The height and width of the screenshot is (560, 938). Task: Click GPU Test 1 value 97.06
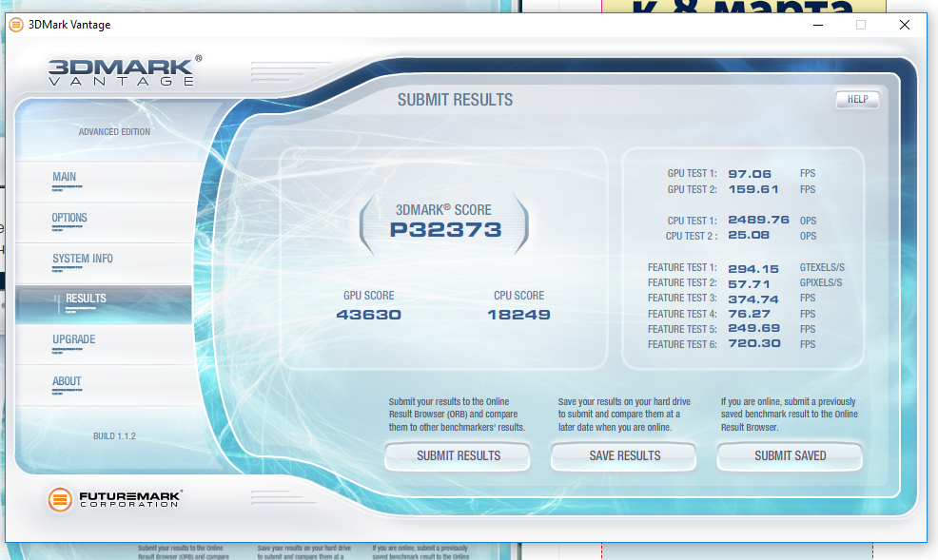pos(750,174)
